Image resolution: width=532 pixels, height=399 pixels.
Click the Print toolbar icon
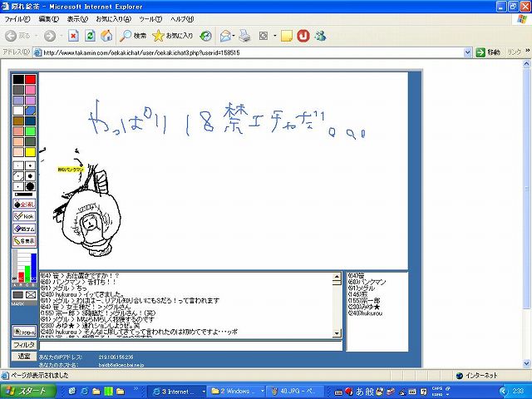pyautogui.click(x=244, y=36)
